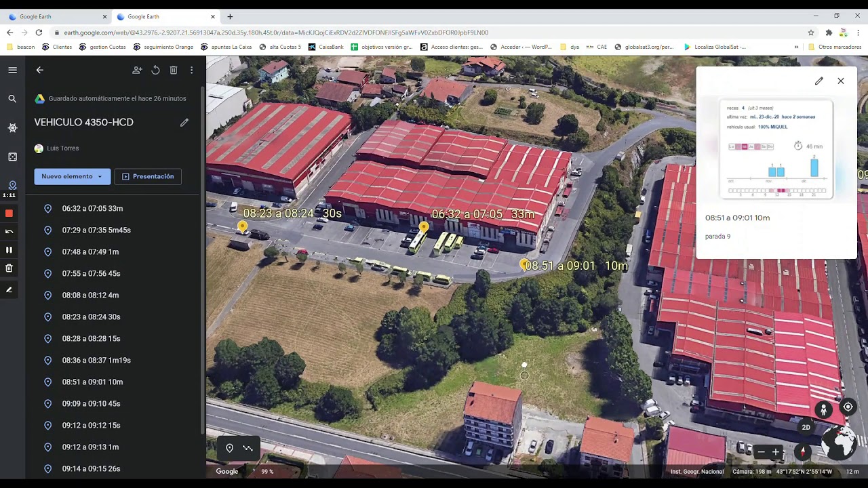This screenshot has height=488, width=868.
Task: Select the draw line or shape tool
Action: point(248,448)
